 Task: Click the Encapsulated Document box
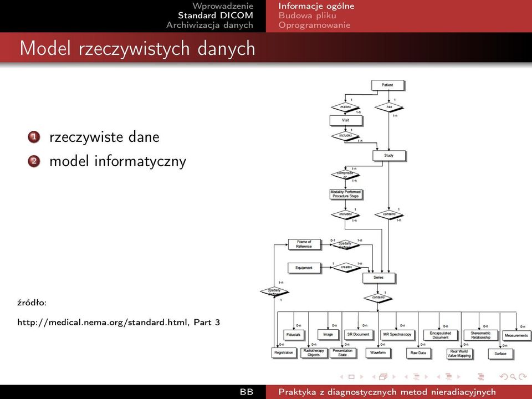pos(441,335)
